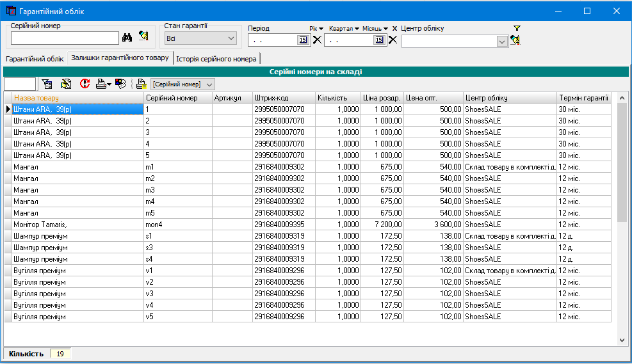Open the Історія серійного номера tab
The height and width of the screenshot is (364, 632).
[216, 59]
